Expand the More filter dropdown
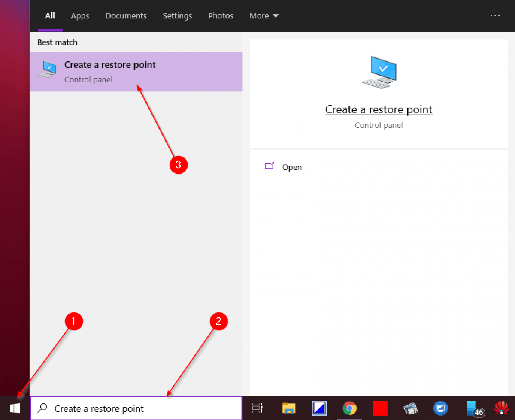 (264, 16)
